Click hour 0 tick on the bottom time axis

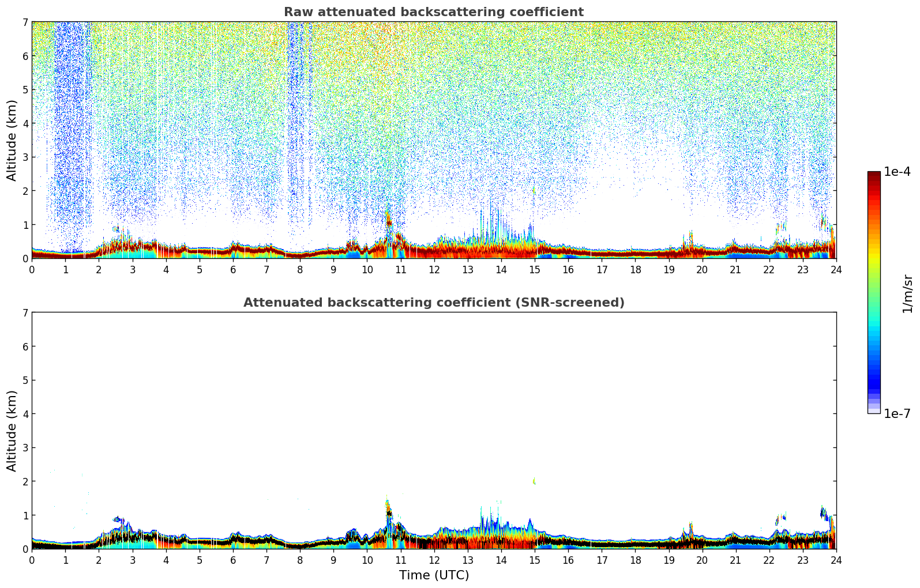32,560
